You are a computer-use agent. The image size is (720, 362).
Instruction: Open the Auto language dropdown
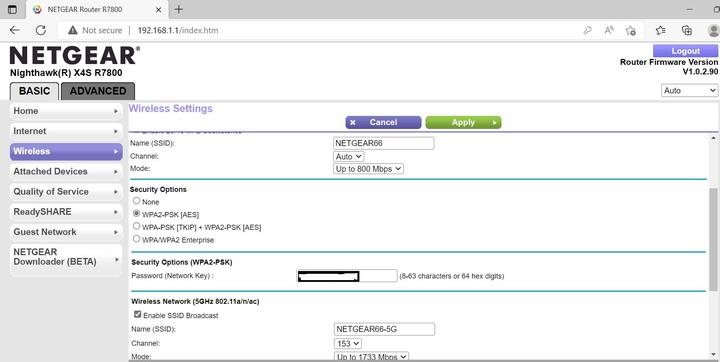tap(689, 90)
